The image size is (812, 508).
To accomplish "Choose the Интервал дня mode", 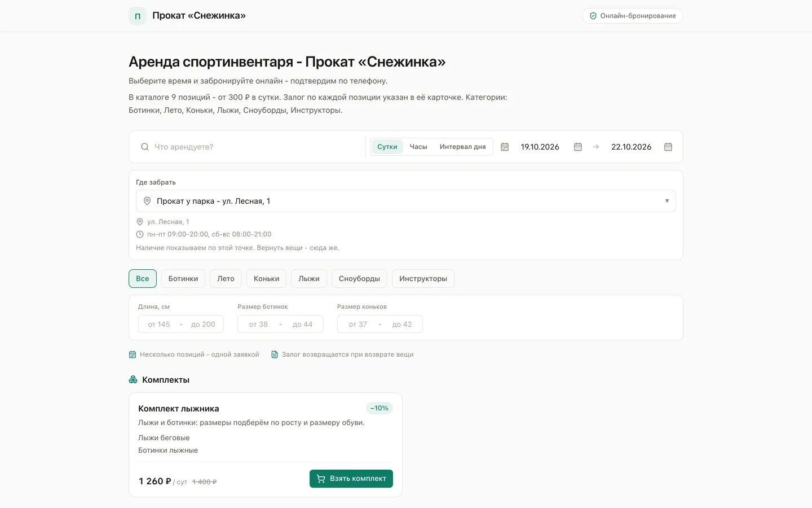I will point(463,147).
